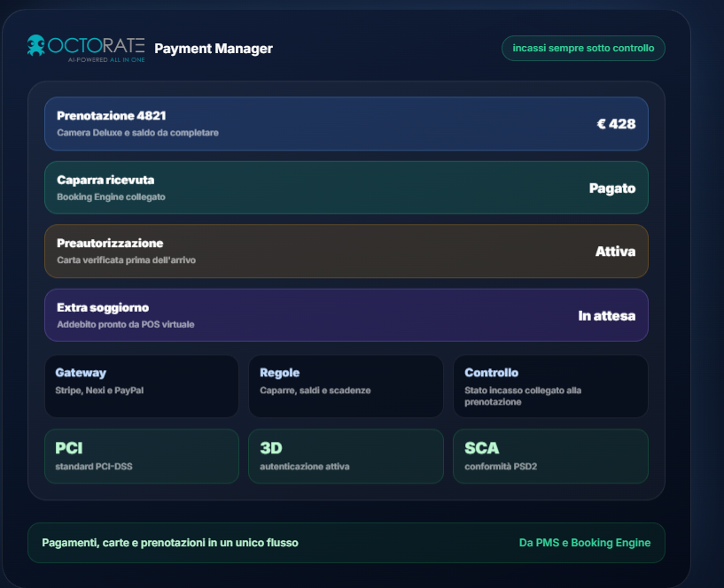724x588 pixels.
Task: Click 'Caparre, saldi e scadenze' text
Action: click(315, 391)
